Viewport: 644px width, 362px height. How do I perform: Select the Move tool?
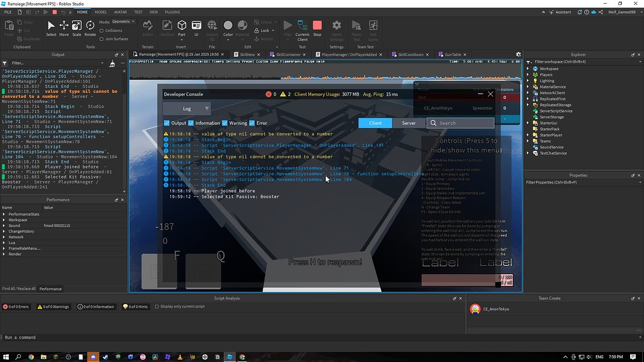(x=64, y=26)
